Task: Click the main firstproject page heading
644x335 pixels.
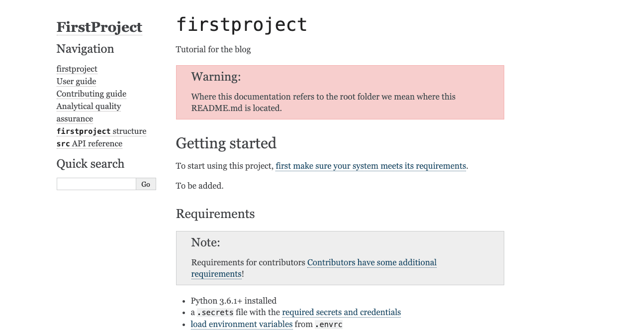Action: tap(241, 24)
